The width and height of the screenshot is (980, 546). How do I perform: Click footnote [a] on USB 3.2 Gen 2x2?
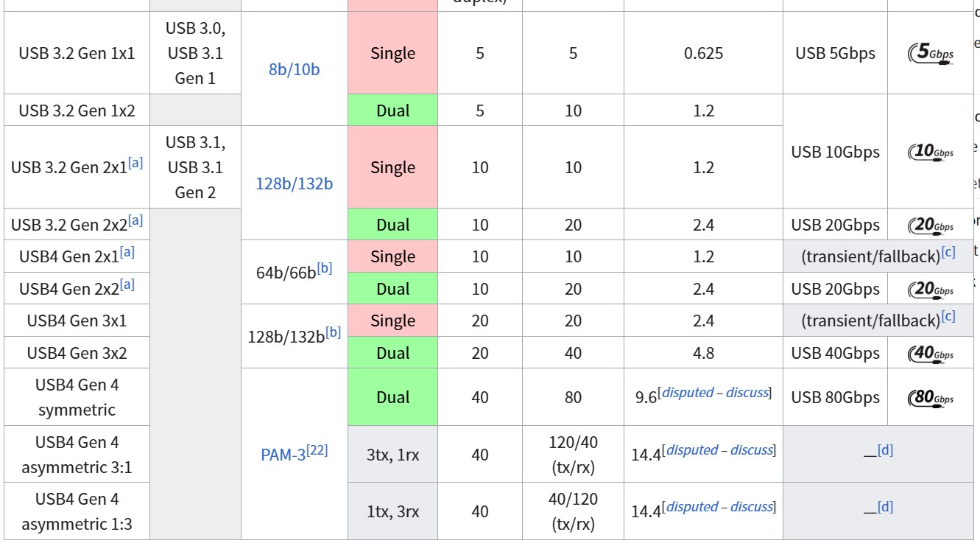click(135, 220)
